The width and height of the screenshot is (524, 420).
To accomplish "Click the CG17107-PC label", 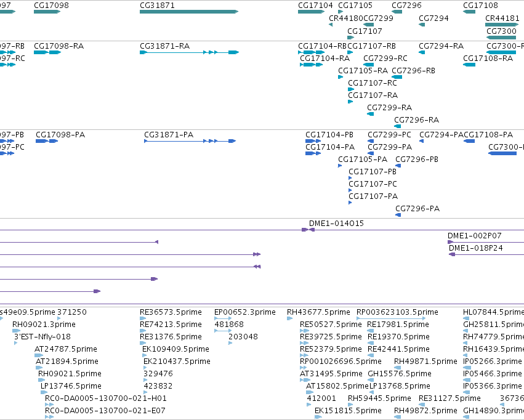I will point(373,184).
